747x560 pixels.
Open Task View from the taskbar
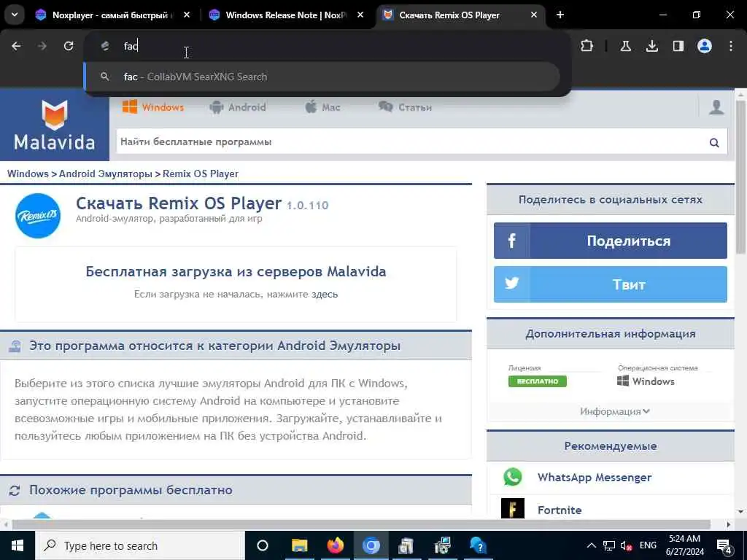click(263, 545)
